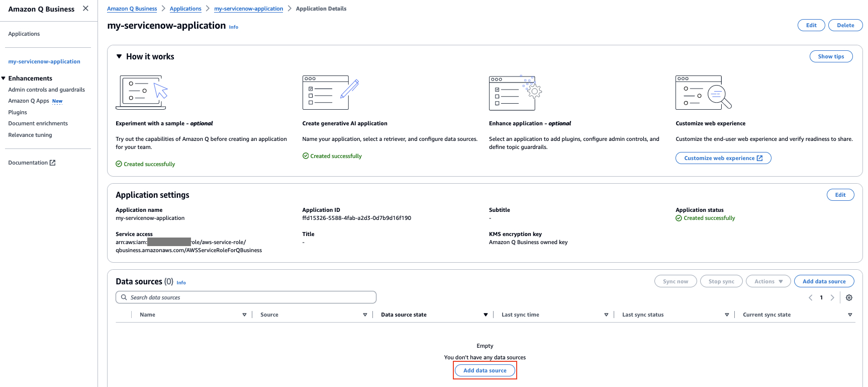
Task: Click the New badge next to Amazon Q Apps
Action: [x=57, y=101]
